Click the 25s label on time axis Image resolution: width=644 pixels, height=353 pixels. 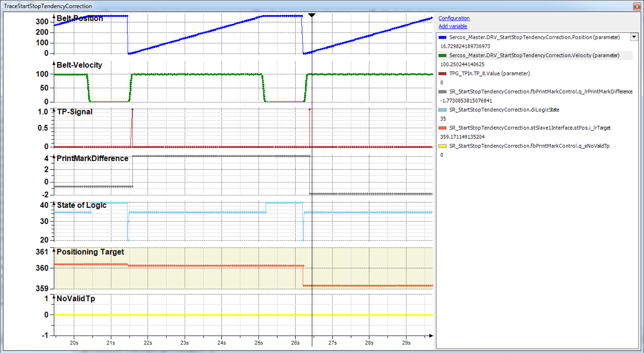tap(258, 343)
